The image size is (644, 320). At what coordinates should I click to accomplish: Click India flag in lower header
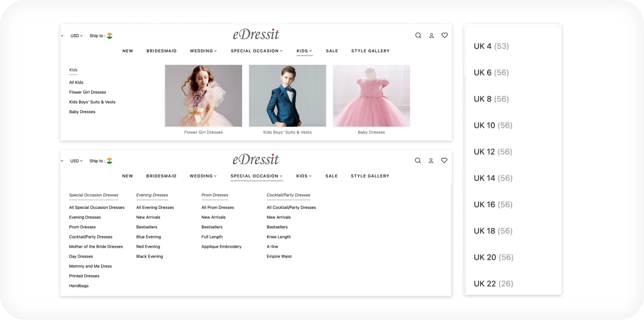109,161
